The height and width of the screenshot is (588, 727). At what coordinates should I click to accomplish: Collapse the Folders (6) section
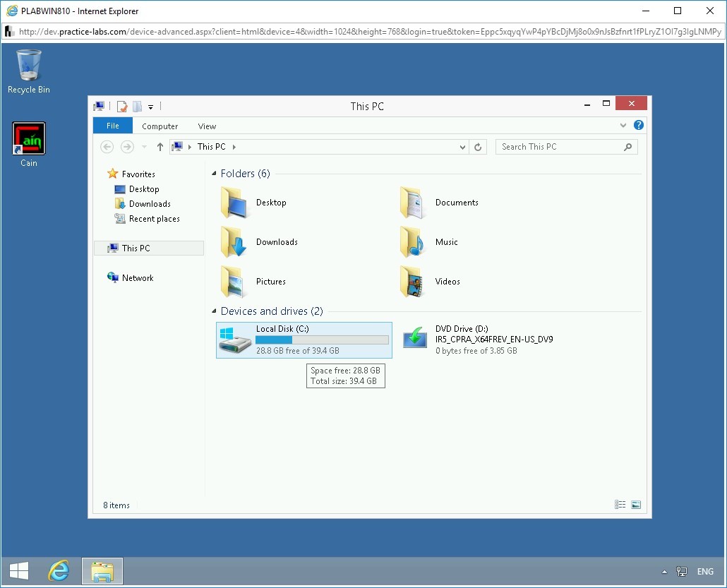click(214, 173)
